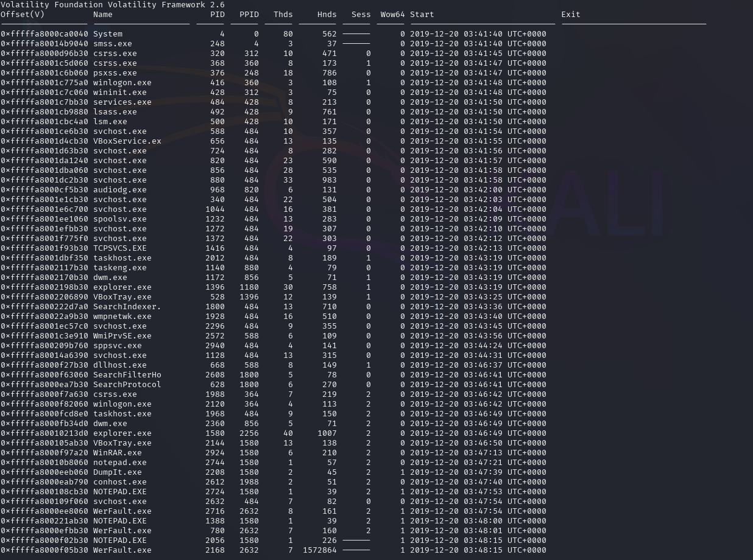
Task: Select the smss.exe process name
Action: [x=112, y=44]
